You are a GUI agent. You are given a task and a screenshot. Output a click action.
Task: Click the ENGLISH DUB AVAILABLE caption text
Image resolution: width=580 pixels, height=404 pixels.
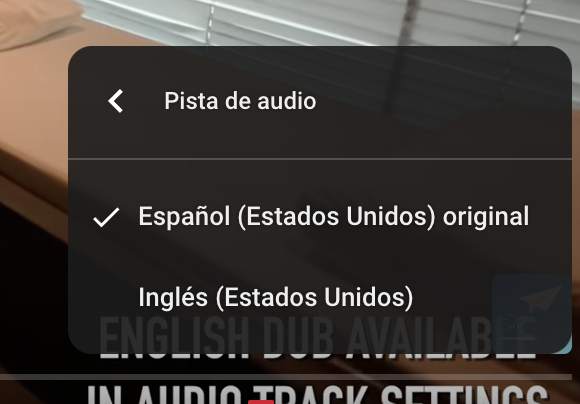pos(317,338)
